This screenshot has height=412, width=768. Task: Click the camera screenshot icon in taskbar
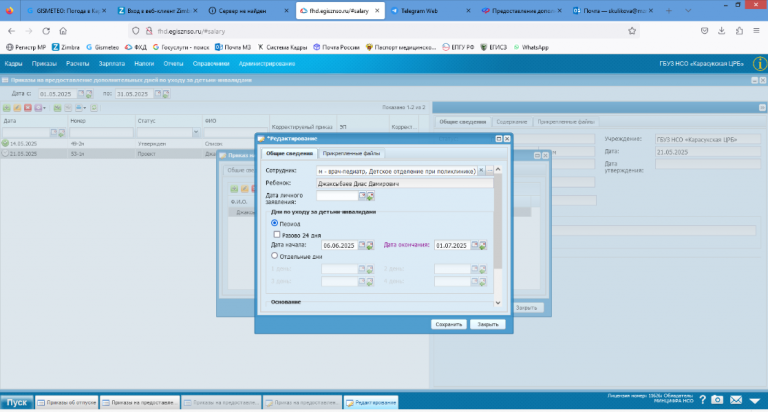point(717,400)
